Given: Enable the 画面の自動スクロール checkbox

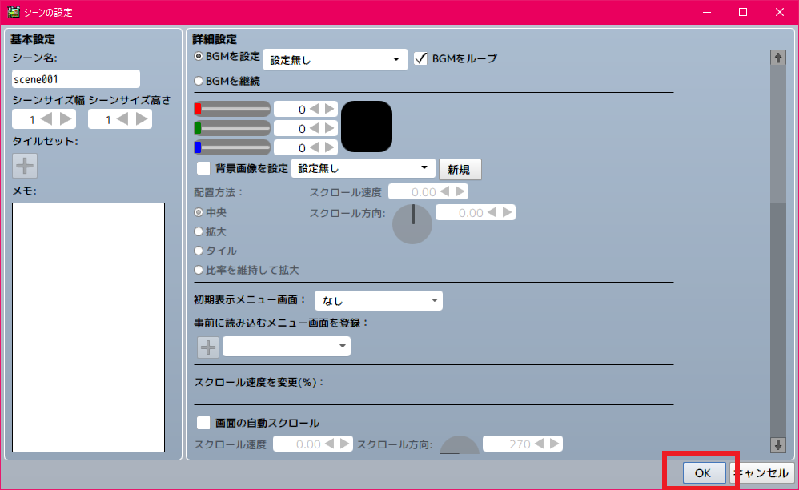Looking at the screenshot, I should 203,422.
